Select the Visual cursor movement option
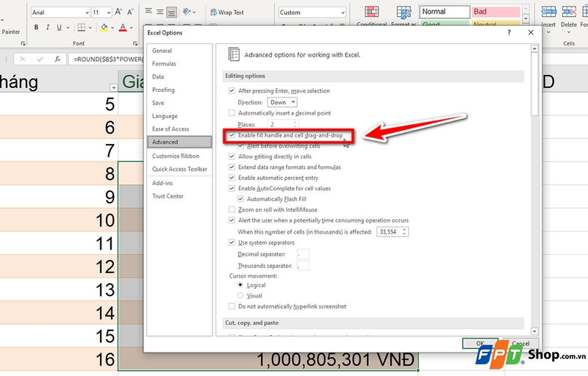Viewport: 588px width, 376px height. [x=240, y=295]
